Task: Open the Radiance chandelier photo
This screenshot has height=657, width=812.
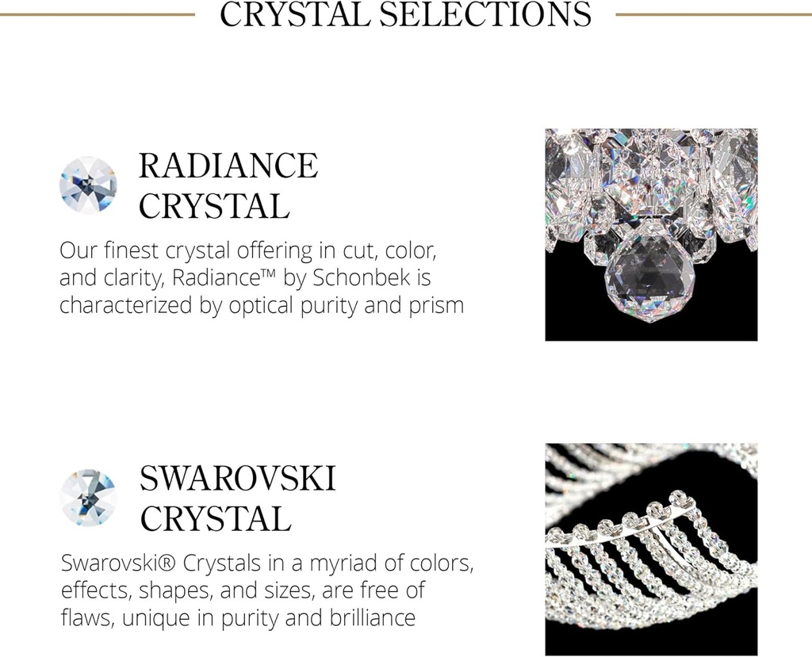Action: click(x=651, y=235)
